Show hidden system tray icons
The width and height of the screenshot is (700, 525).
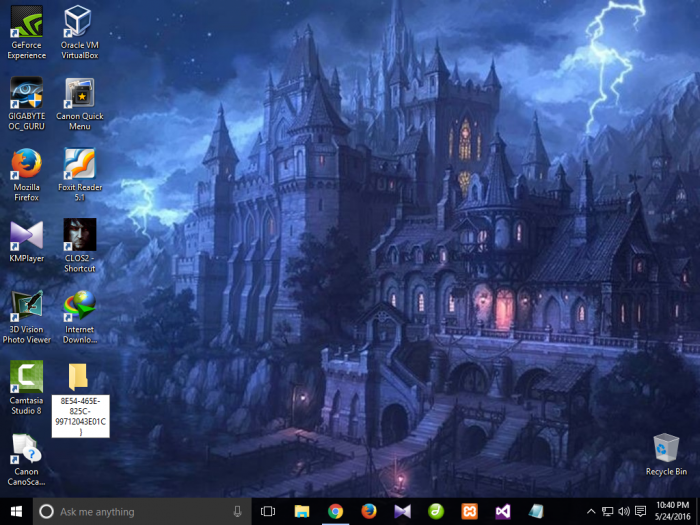(591, 512)
